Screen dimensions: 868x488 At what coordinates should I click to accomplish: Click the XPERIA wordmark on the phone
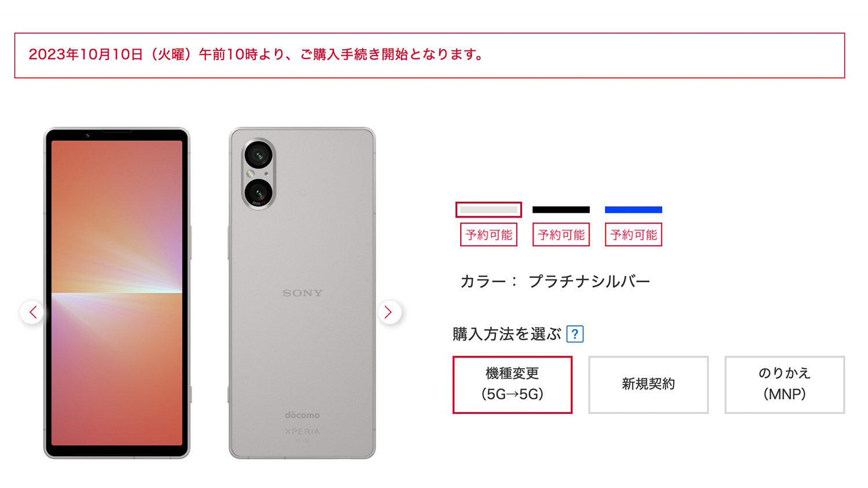(302, 431)
